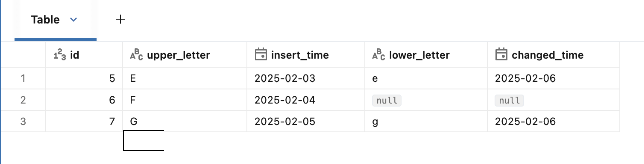The height and width of the screenshot is (164, 644).
Task: Open the Table tab dropdown chevron
Action: coord(74,20)
